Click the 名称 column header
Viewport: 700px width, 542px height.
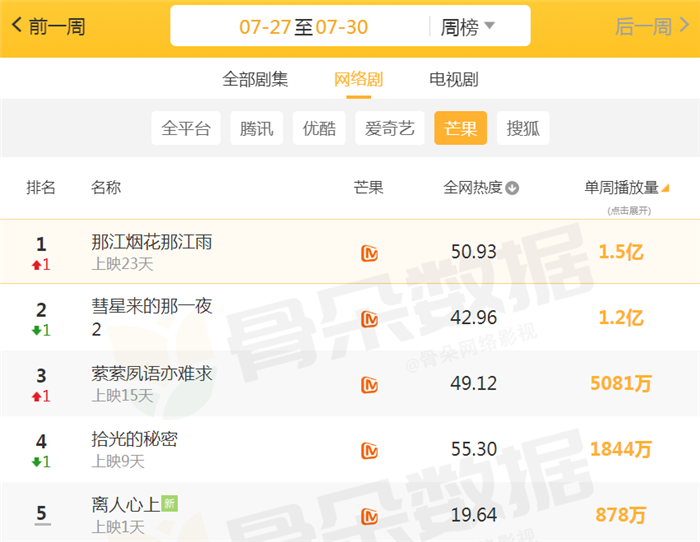(106, 188)
